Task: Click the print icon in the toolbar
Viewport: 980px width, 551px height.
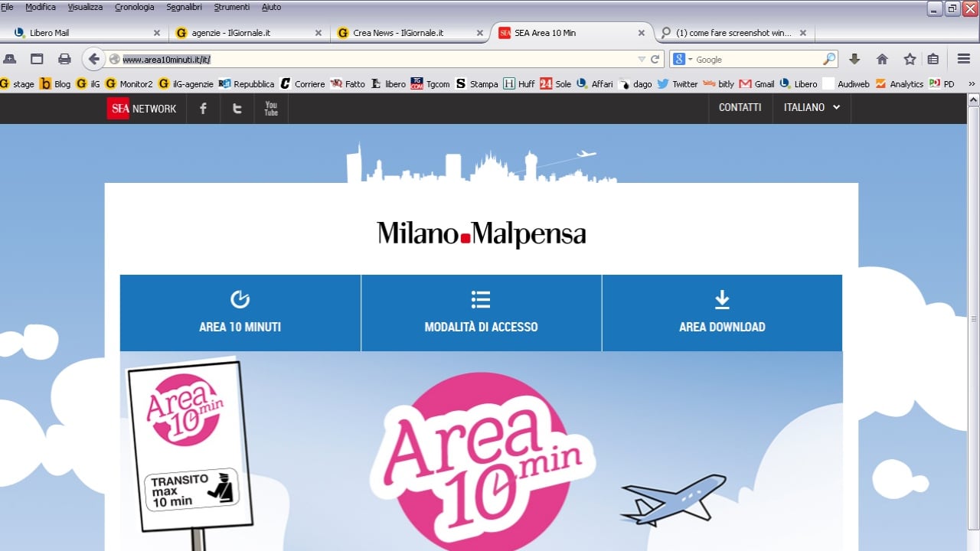Action: [64, 59]
